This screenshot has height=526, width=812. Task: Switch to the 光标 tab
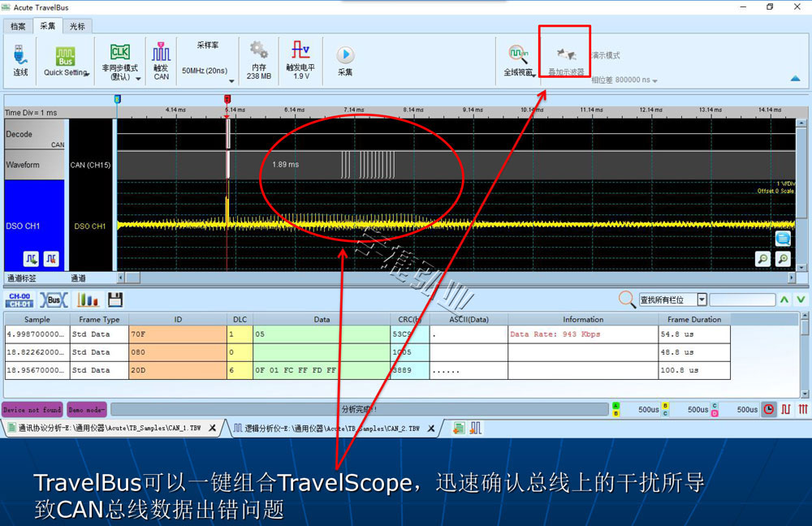click(x=77, y=26)
